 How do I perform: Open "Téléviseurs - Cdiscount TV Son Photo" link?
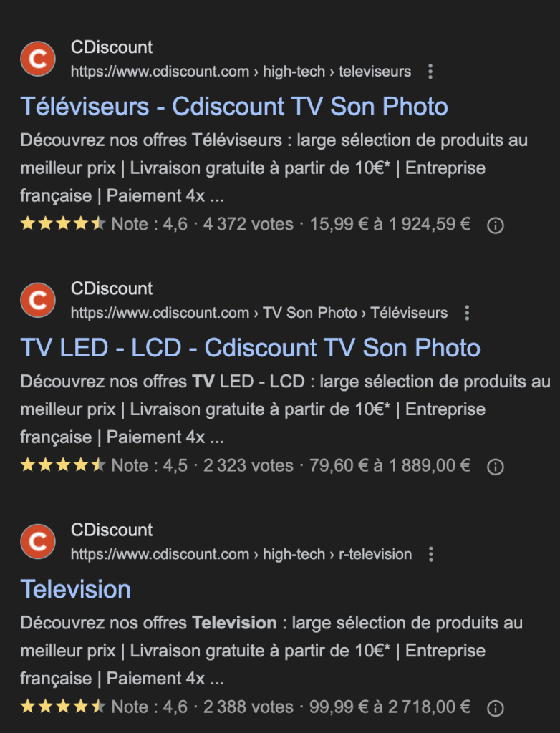234,107
